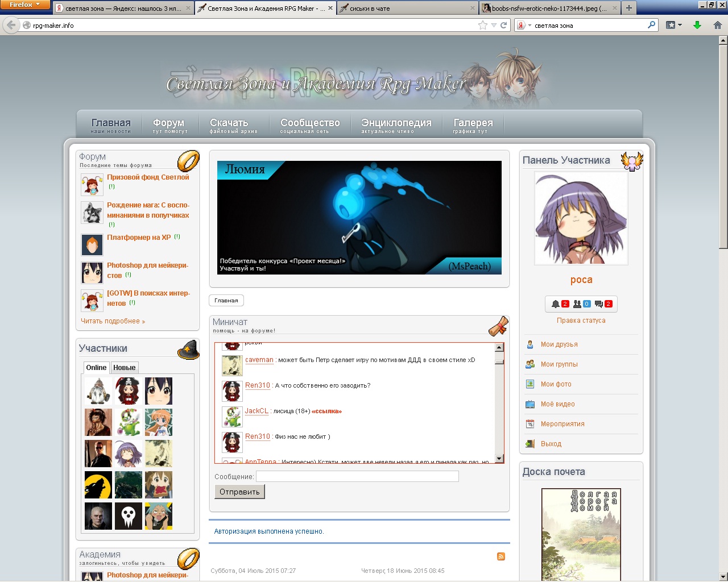Image resolution: width=728 pixels, height=582 pixels.
Task: Click the winged icon in Панель Участника header
Action: [x=632, y=161]
